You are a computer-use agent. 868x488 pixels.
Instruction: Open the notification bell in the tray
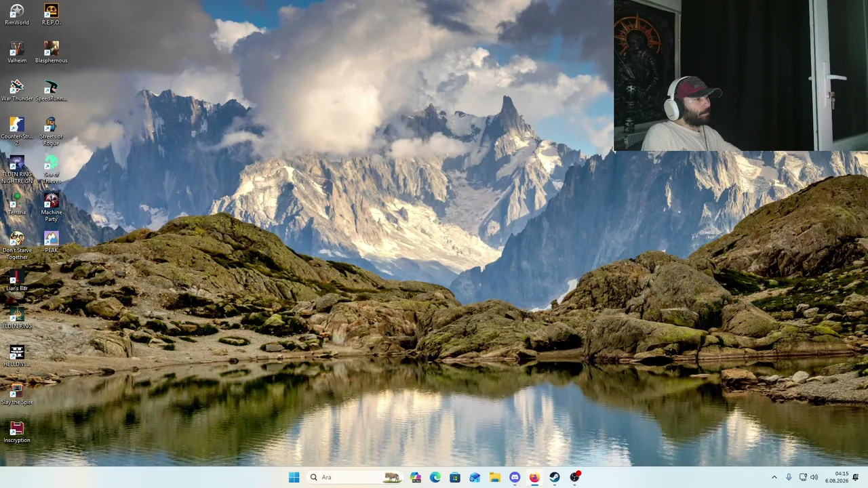[856, 477]
